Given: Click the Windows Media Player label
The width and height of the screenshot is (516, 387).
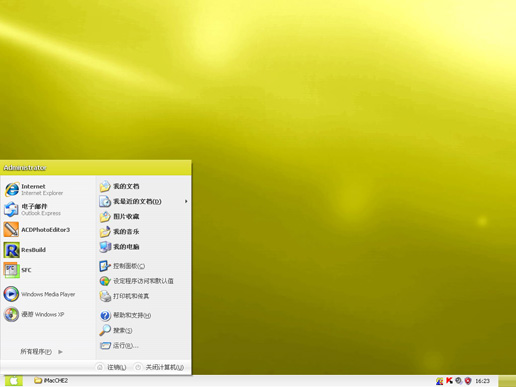Looking at the screenshot, I should click(48, 294).
